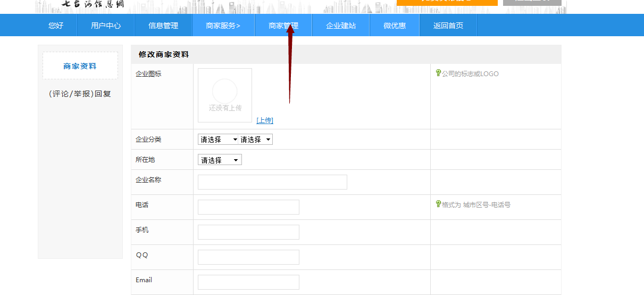Navigate to 企业建站 page
The image size is (644, 295).
click(x=341, y=26)
